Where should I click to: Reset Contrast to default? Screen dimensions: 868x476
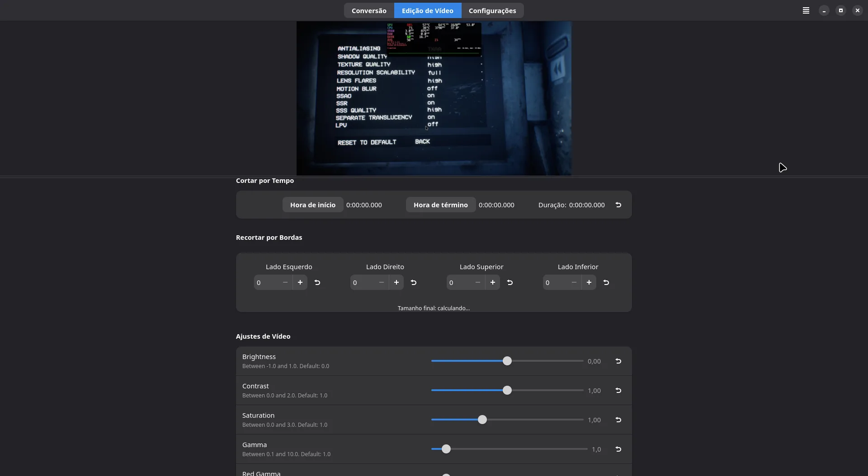coord(618,391)
